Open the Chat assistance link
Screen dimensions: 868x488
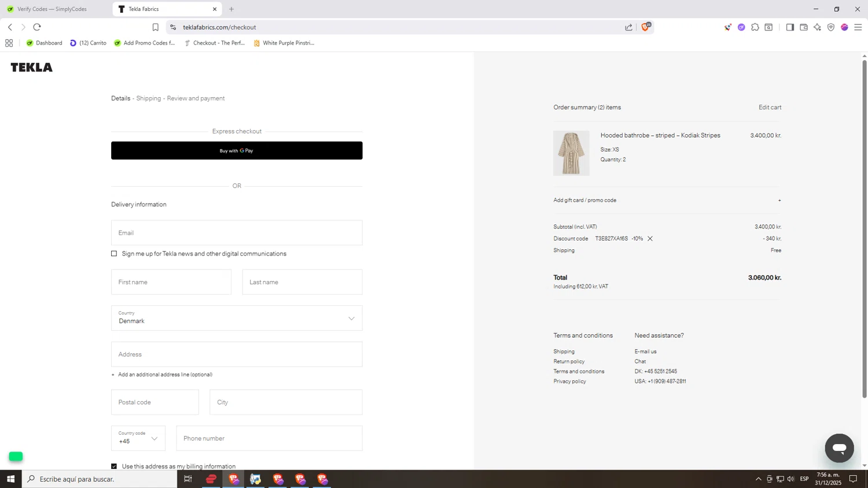[640, 361]
